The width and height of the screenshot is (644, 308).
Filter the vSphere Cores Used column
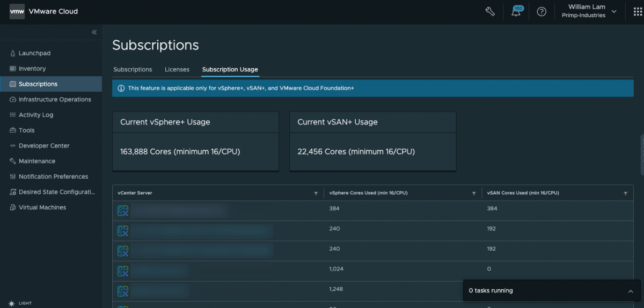click(474, 193)
